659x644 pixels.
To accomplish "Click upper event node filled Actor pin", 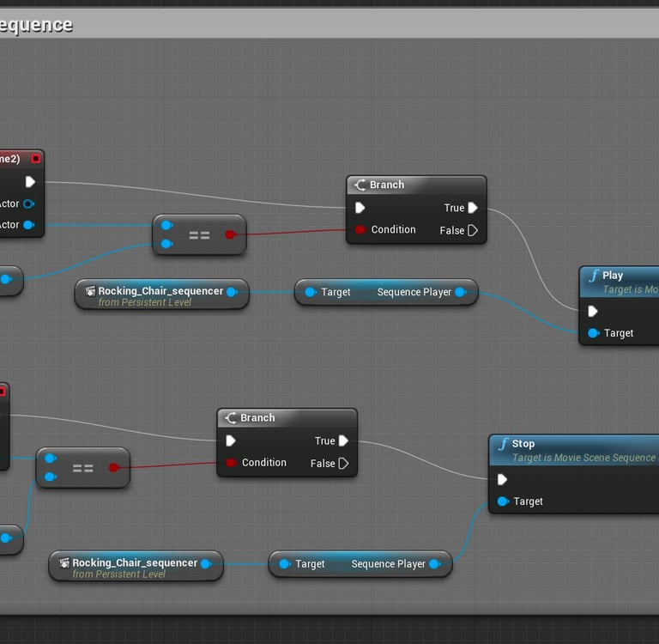I will 28,225.
